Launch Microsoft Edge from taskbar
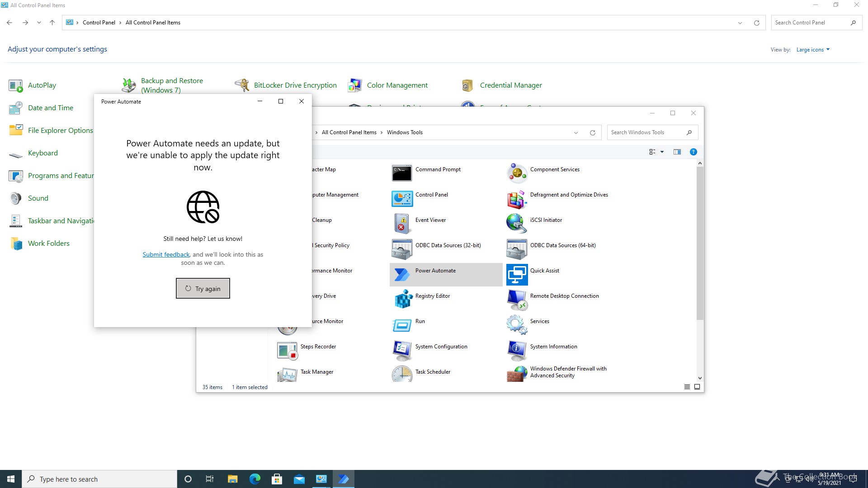 coord(255,479)
